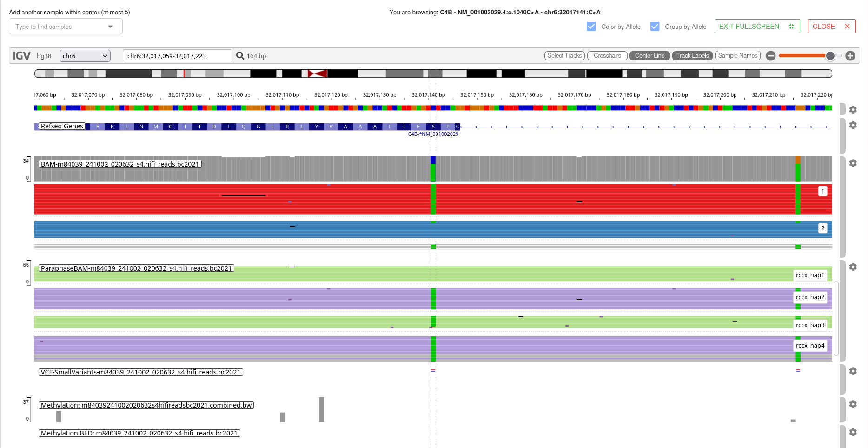The image size is (868, 448).
Task: Click the ParaphaseBAM track label
Action: click(136, 268)
